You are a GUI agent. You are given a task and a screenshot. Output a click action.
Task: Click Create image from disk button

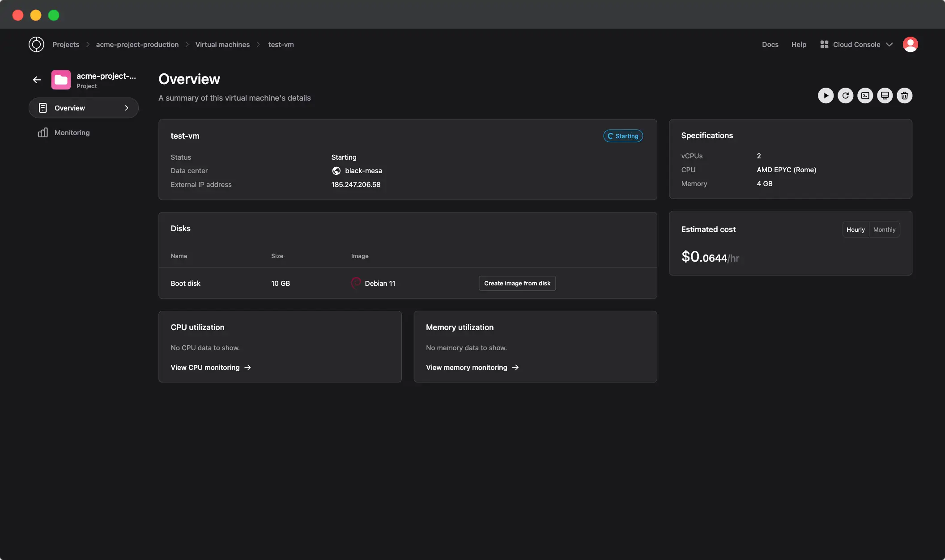click(x=517, y=283)
